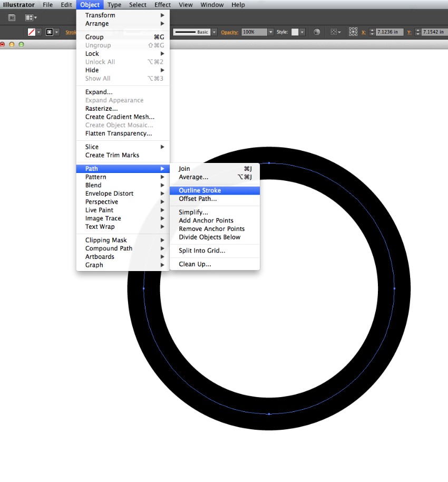
Task: Choose Outline Stroke from Path submenu
Action: tap(215, 190)
